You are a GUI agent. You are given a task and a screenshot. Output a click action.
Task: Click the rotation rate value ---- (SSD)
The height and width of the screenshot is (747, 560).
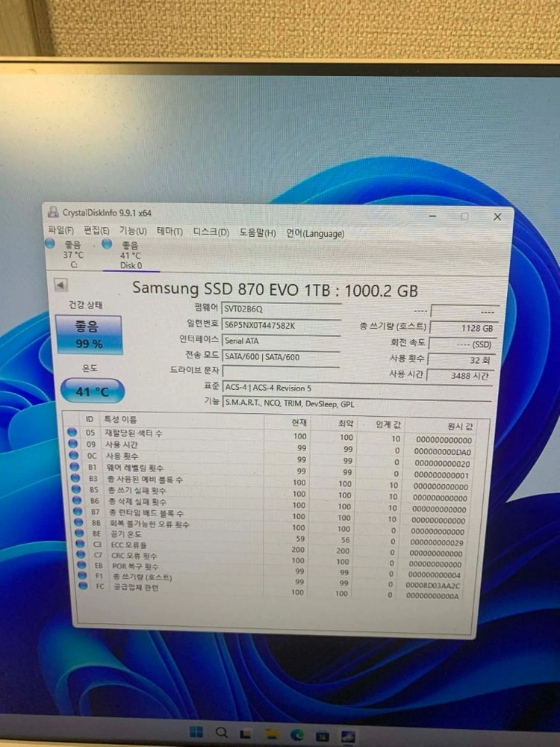(x=462, y=344)
